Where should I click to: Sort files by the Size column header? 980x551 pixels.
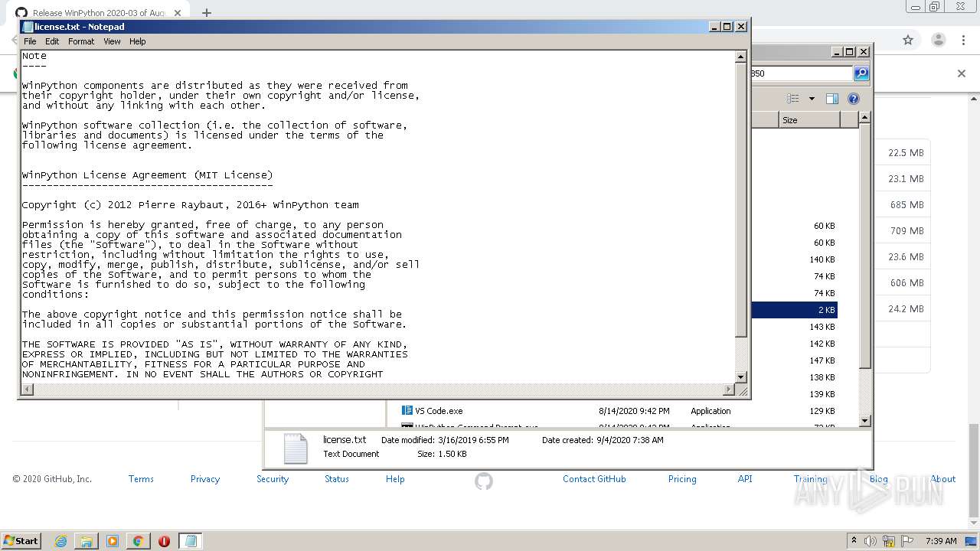tap(809, 120)
